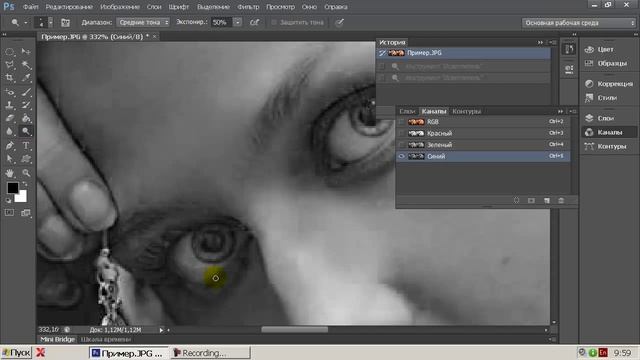Select the Crop tool
The height and width of the screenshot is (360, 640).
[10, 78]
